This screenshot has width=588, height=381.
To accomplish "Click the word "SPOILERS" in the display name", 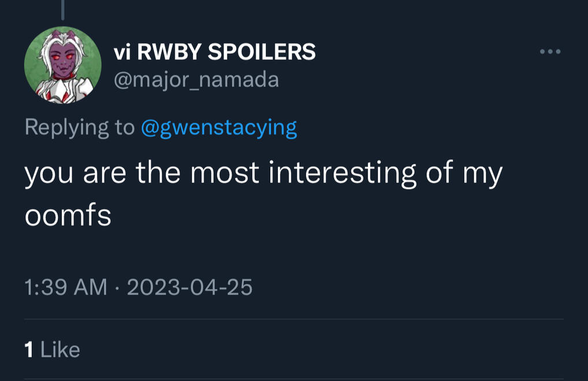I will click(262, 53).
